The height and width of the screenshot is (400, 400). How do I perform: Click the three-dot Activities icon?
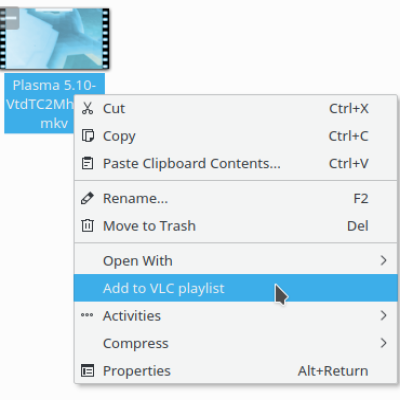tap(87, 315)
